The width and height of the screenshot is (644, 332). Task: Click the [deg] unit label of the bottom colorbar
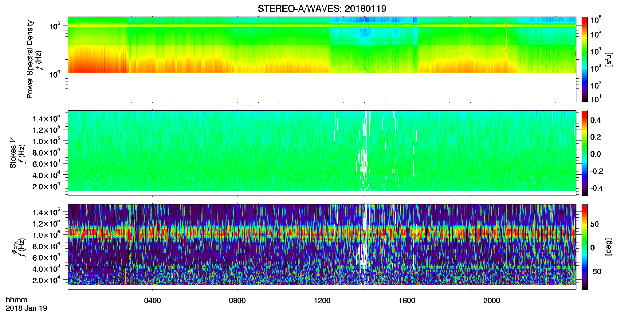point(608,247)
